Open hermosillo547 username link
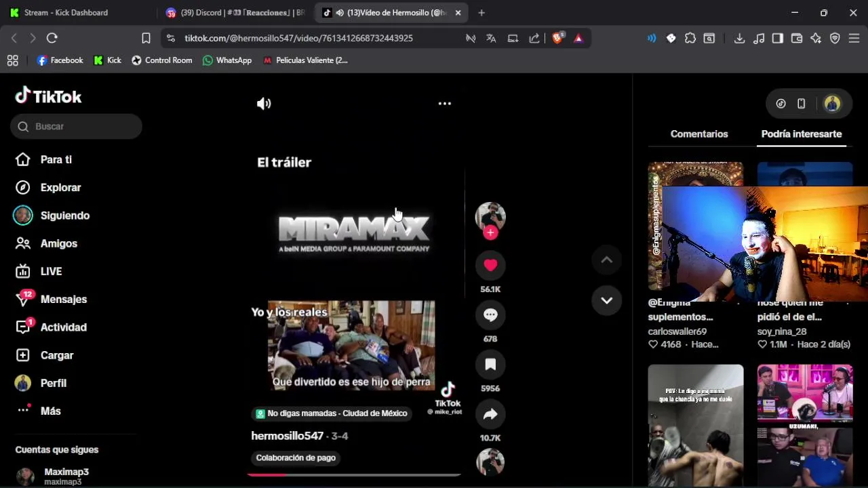This screenshot has height=488, width=868. point(287,436)
